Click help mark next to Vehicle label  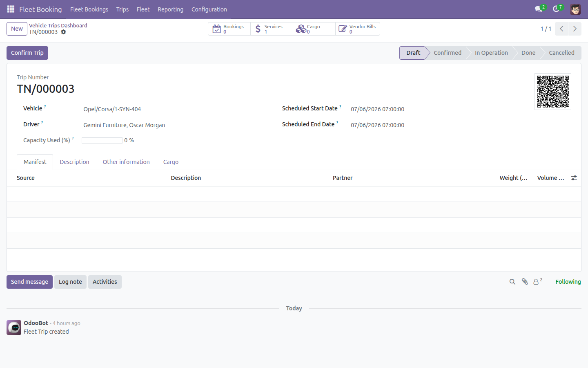click(45, 107)
